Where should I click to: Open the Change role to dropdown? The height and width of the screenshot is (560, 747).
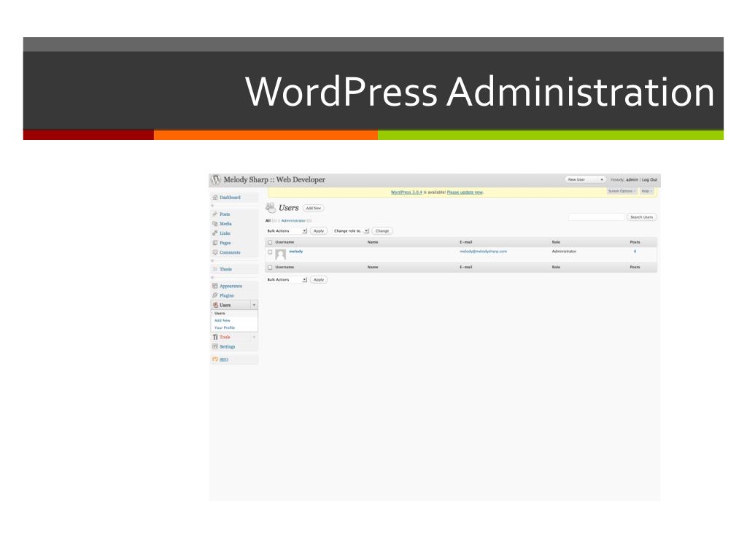point(351,231)
